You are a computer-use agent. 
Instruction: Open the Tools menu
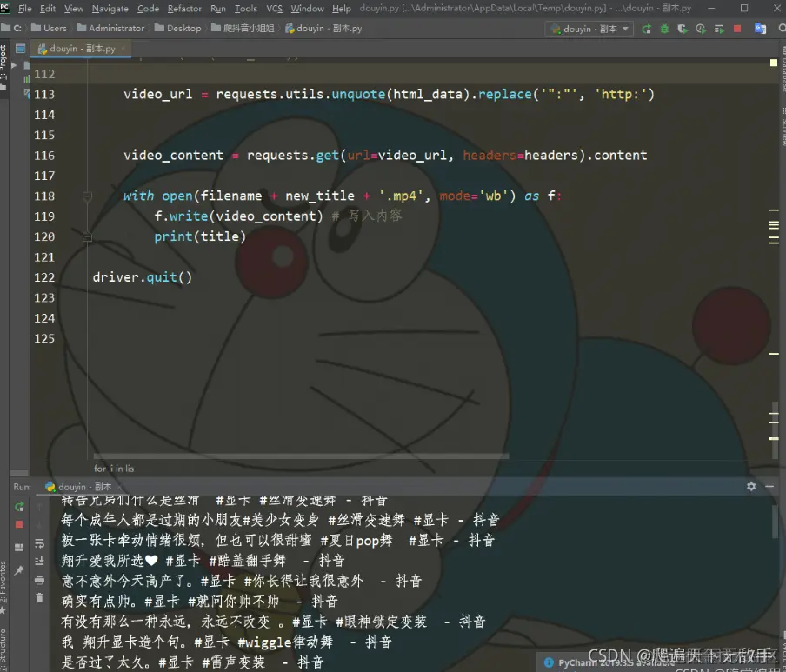245,9
